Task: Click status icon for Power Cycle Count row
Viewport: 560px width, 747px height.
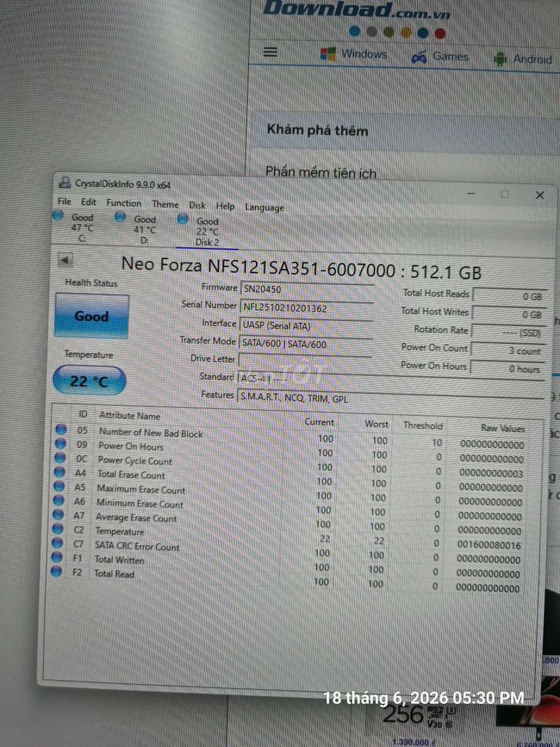Action: (60, 458)
